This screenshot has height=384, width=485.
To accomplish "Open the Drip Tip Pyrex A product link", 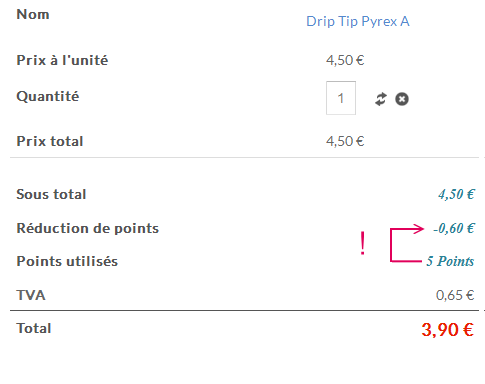I will (x=358, y=22).
